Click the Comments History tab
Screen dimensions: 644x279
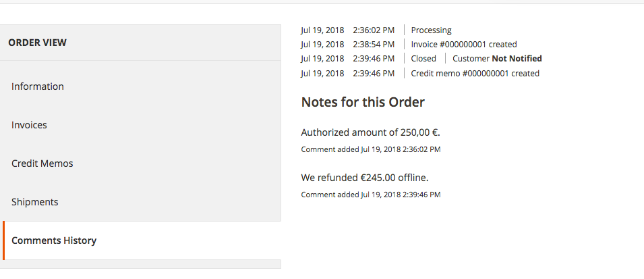tap(54, 240)
